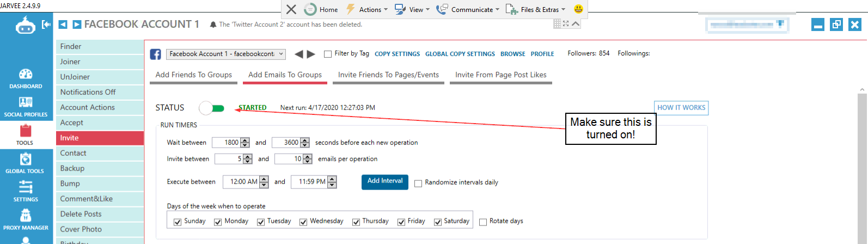868x244 pixels.
Task: Click the Wait between 1800 input field
Action: (x=227, y=143)
